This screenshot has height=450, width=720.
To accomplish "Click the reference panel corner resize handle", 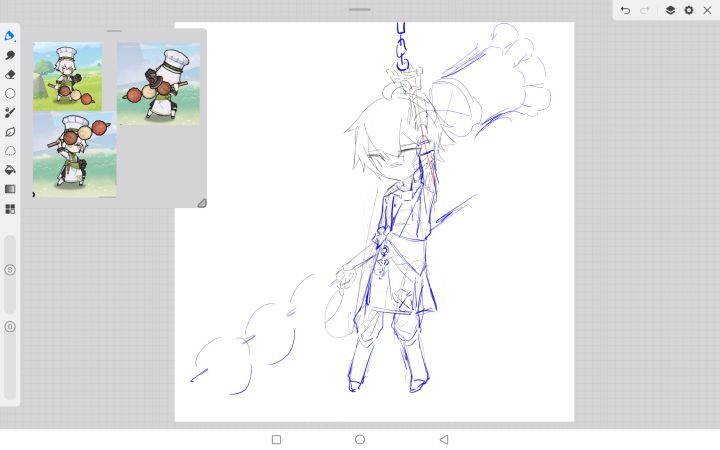I will pos(202,203).
